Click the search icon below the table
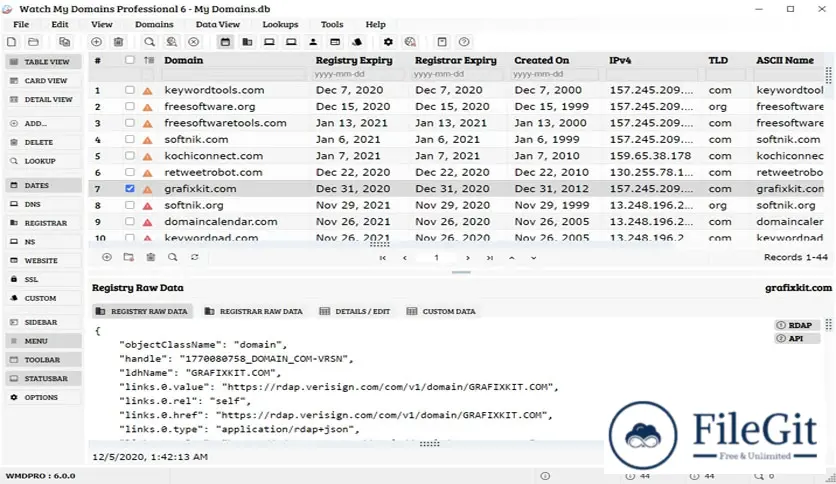The image size is (836, 484). click(x=173, y=257)
